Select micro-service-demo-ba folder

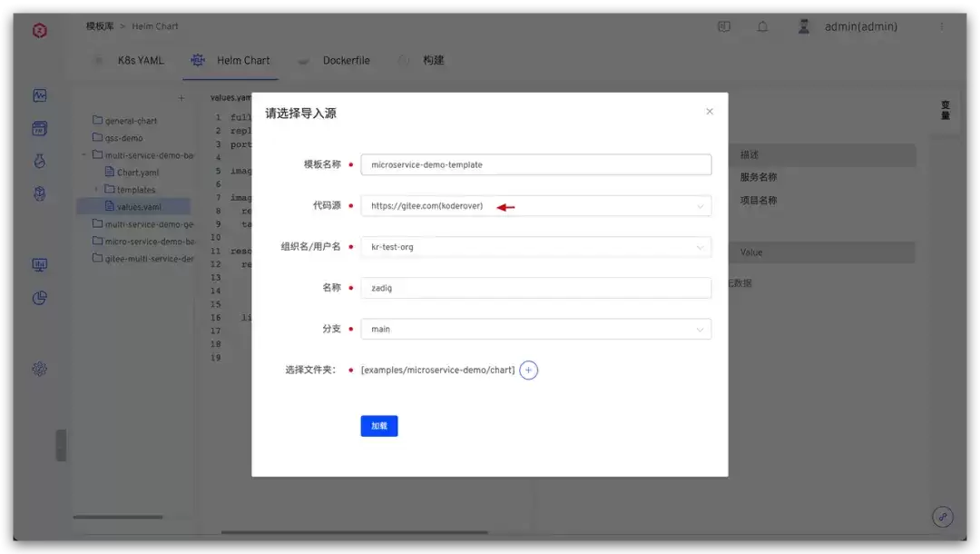point(150,242)
